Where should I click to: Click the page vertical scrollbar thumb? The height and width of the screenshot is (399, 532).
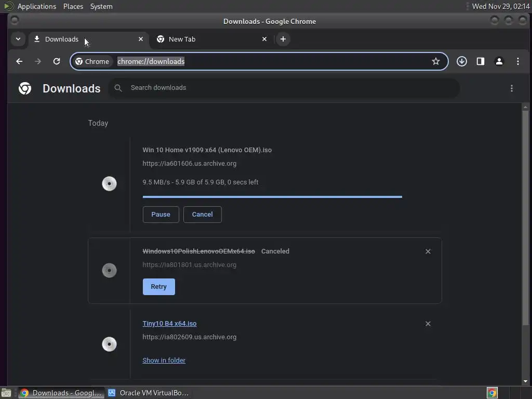(x=525, y=218)
